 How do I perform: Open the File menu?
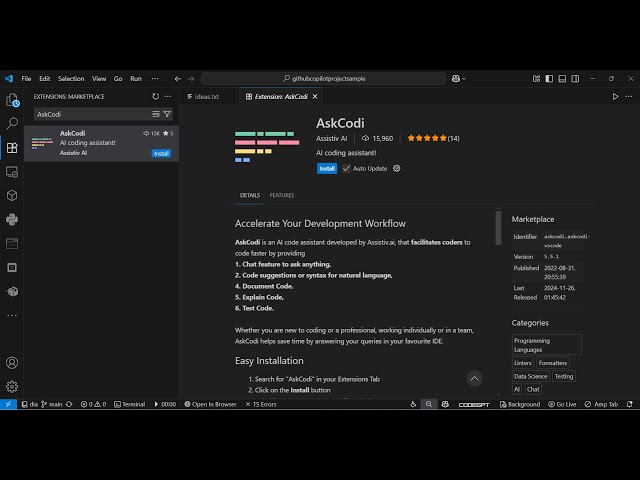pyautogui.click(x=27, y=78)
